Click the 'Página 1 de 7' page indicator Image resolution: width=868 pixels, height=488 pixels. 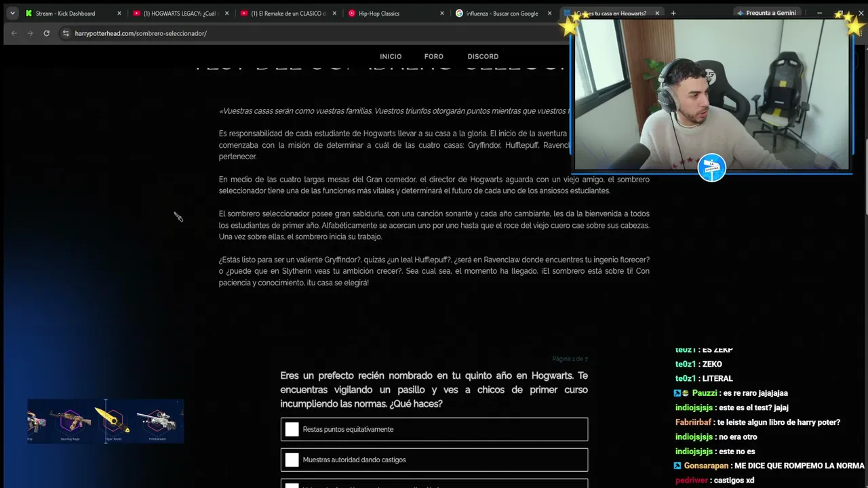tap(570, 359)
